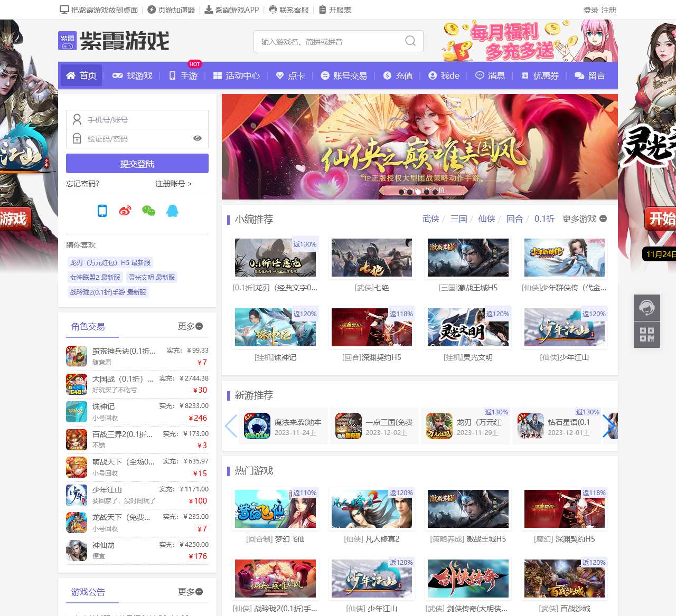Show previous new game recommendations
Viewport: 676px width, 616px height.
pyautogui.click(x=231, y=426)
